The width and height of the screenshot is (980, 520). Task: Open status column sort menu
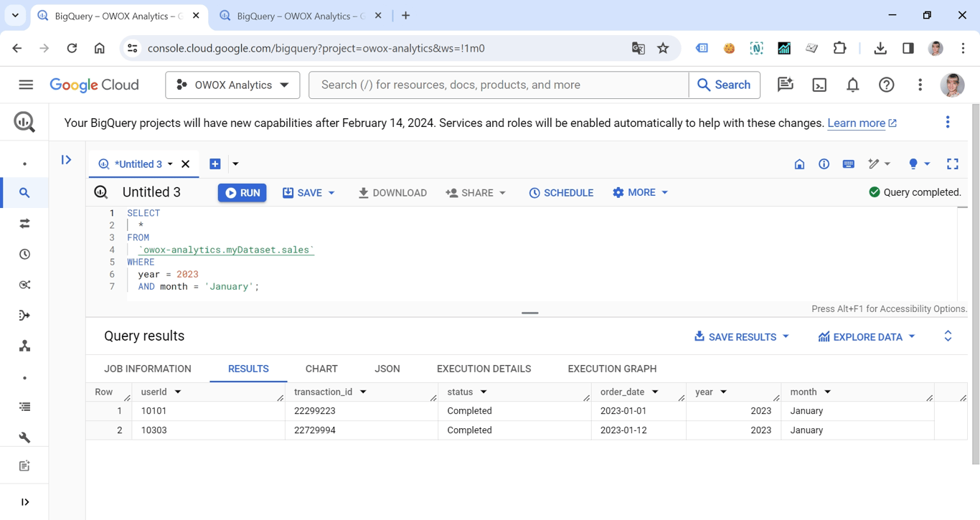pyautogui.click(x=484, y=392)
